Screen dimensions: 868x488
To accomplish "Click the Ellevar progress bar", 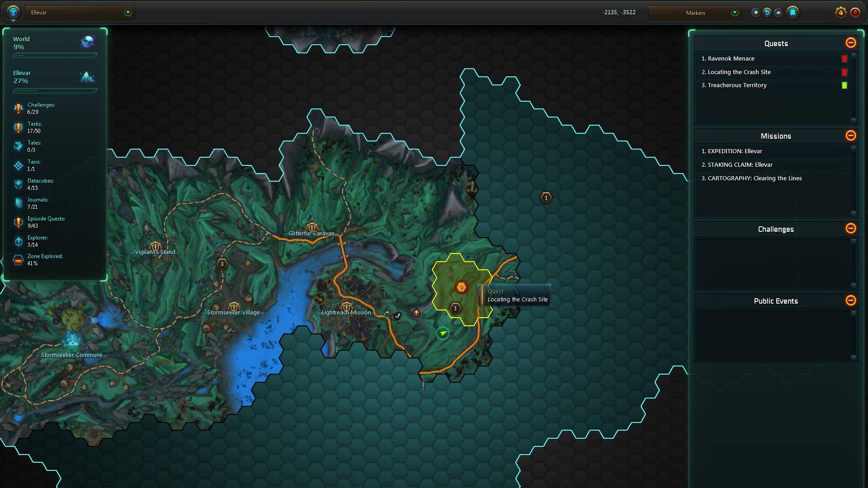I will (55, 91).
